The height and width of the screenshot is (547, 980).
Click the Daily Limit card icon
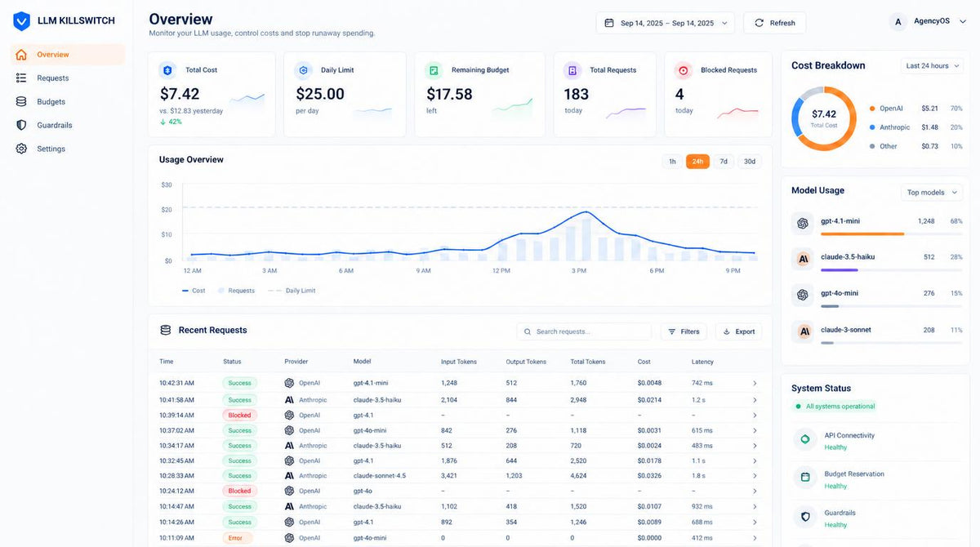[x=303, y=70]
